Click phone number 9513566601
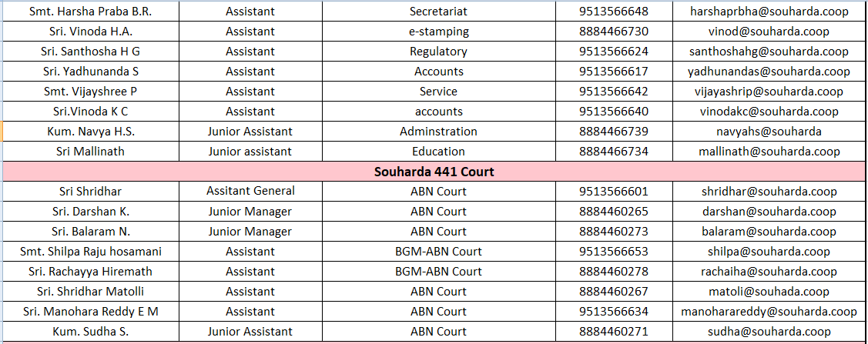 613,192
